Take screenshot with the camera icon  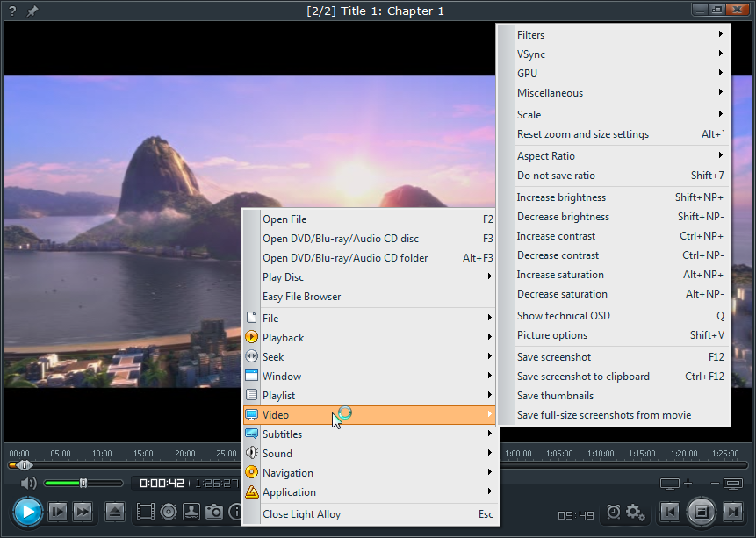click(214, 512)
